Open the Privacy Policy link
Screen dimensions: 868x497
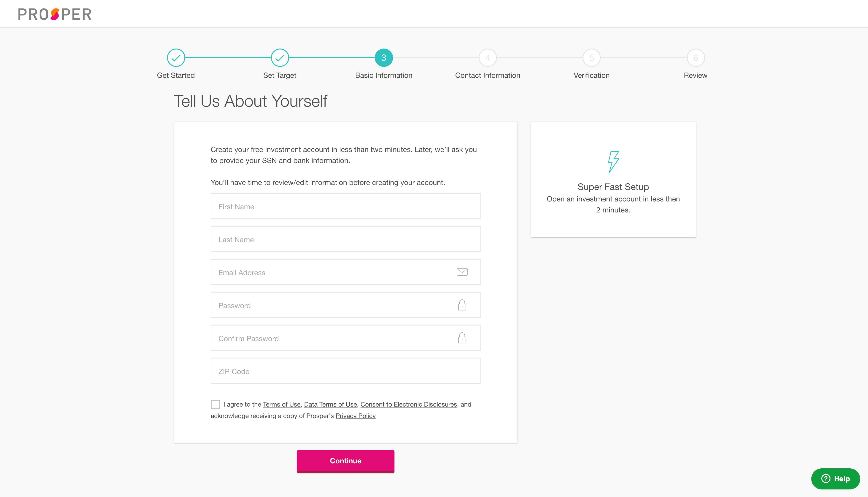(x=355, y=416)
